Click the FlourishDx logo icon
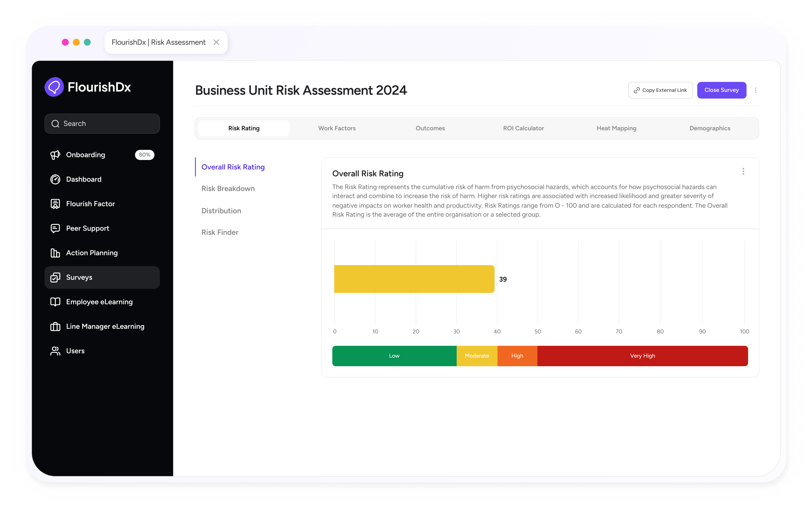Screen dimensions: 812x508 tap(54, 87)
